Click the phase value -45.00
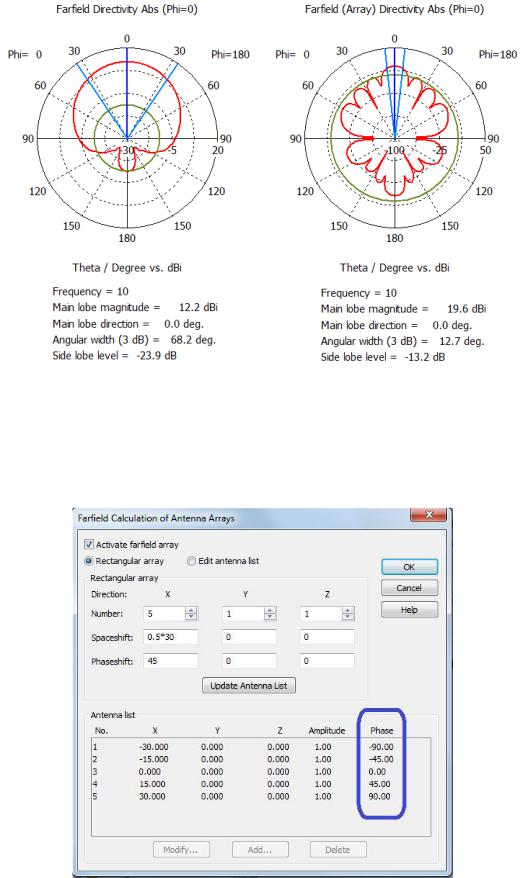The image size is (525, 878). coord(381,759)
